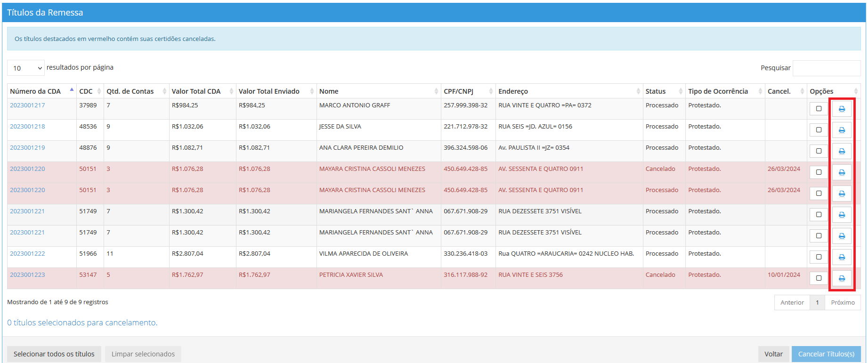Go to the Anterior page
This screenshot has height=363, width=868.
click(792, 303)
